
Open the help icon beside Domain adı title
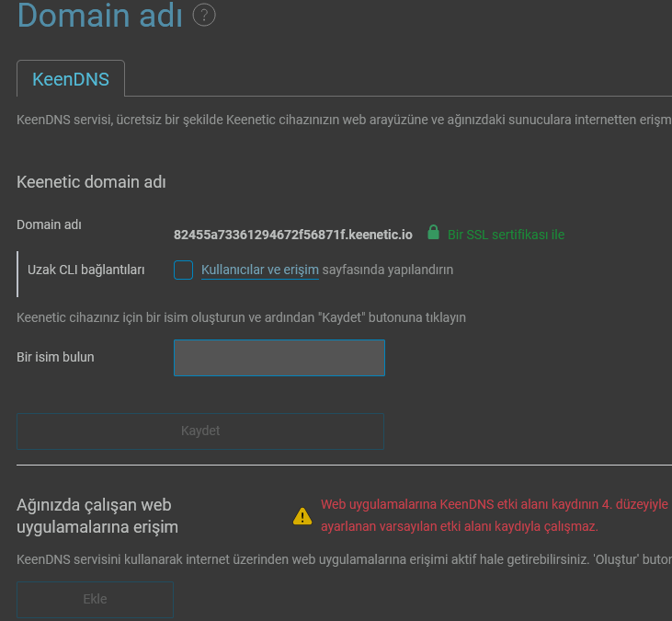click(x=204, y=15)
